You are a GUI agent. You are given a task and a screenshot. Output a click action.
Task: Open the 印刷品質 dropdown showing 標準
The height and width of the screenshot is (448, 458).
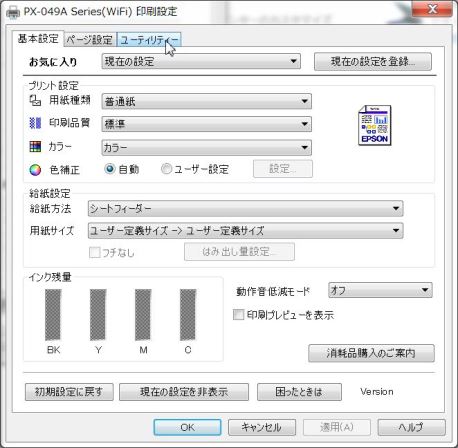coord(206,124)
